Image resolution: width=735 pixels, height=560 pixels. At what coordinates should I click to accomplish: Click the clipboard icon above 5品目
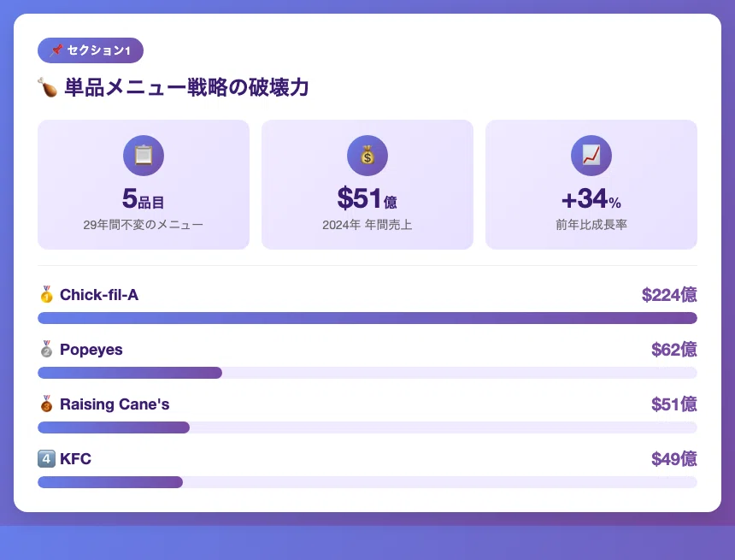(144, 156)
